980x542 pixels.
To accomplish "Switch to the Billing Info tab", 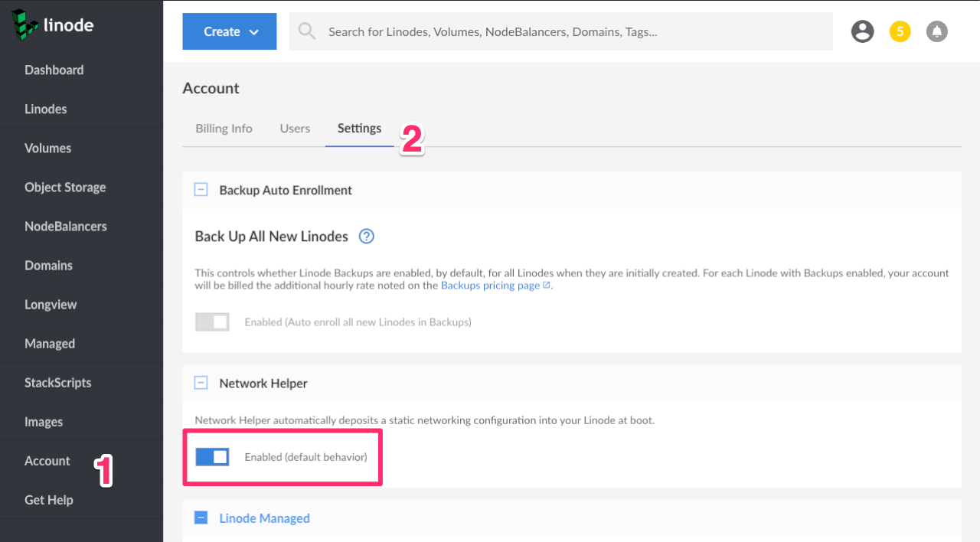I will 224,129.
